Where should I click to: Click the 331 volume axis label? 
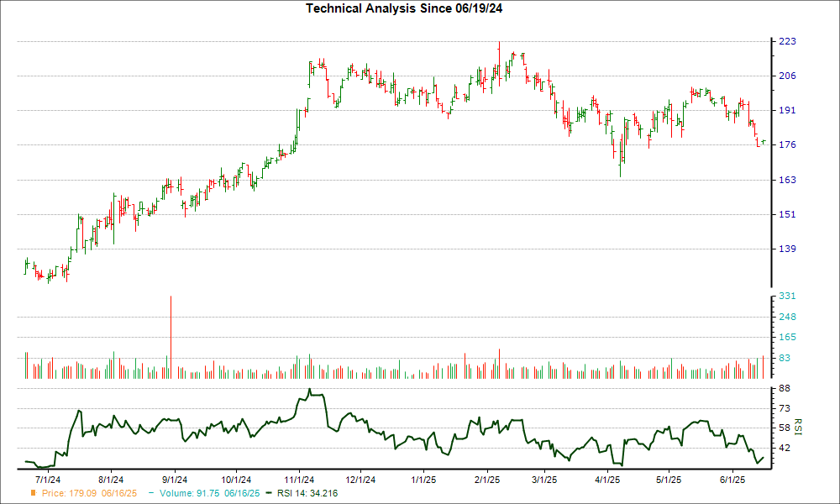787,297
